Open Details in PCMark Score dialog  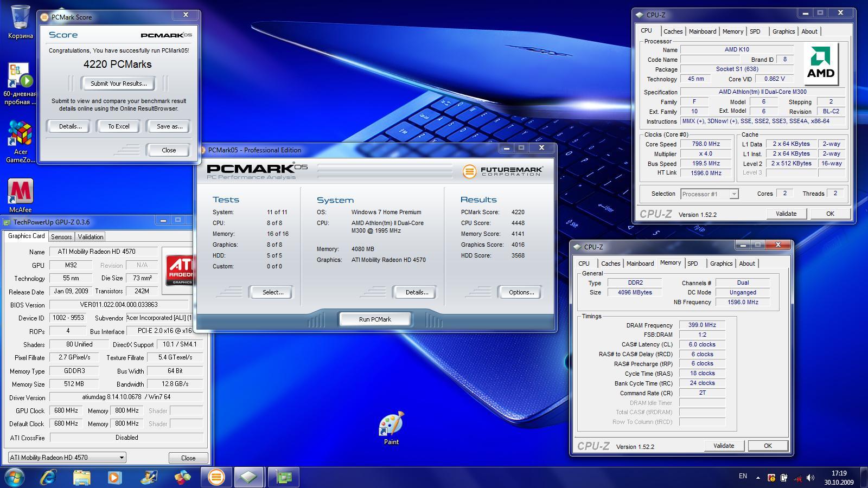pos(70,126)
